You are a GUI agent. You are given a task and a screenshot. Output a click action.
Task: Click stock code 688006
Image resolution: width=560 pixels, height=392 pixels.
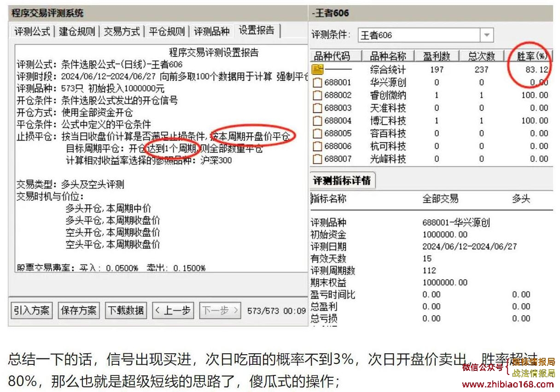click(x=338, y=146)
